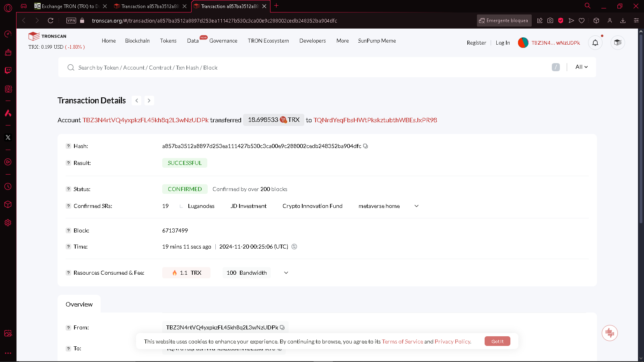Click the browser address bar URL
Screen dimensions: 644x362
pyautogui.click(x=215, y=21)
